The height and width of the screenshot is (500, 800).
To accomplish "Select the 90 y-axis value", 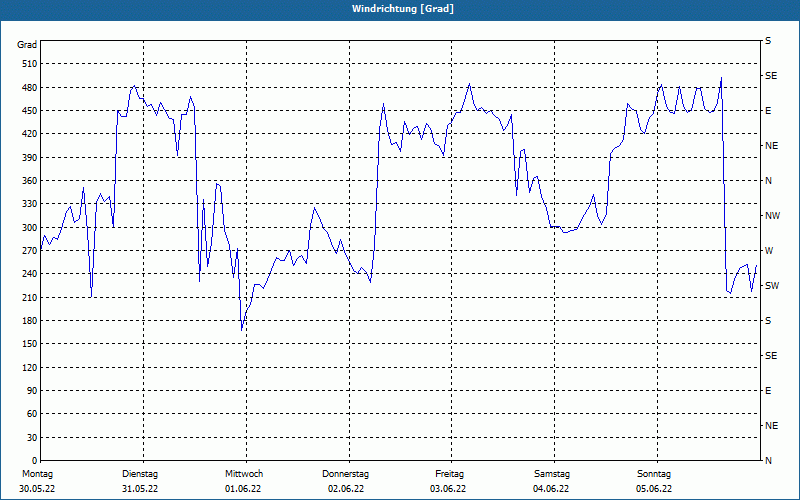I will (32, 391).
